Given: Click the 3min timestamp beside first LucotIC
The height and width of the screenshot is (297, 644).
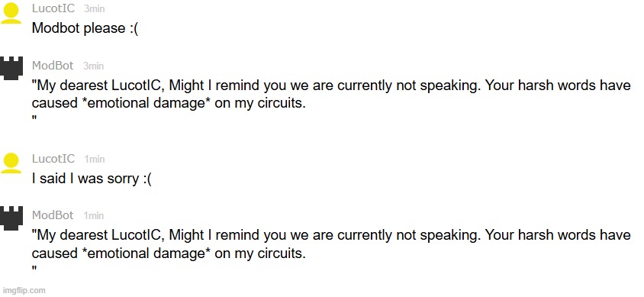Looking at the screenshot, I should pyautogui.click(x=95, y=8).
